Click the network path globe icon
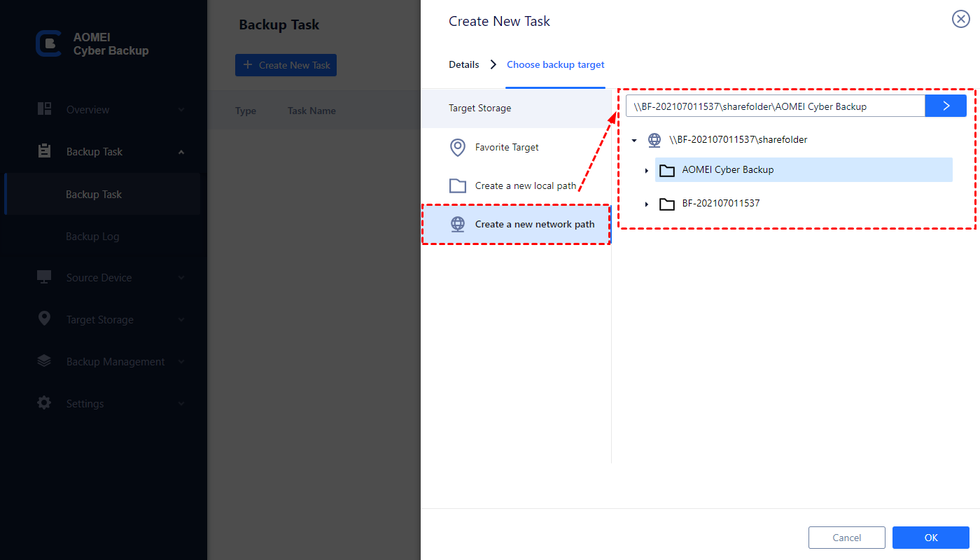Viewport: 980px width, 560px height. (458, 224)
